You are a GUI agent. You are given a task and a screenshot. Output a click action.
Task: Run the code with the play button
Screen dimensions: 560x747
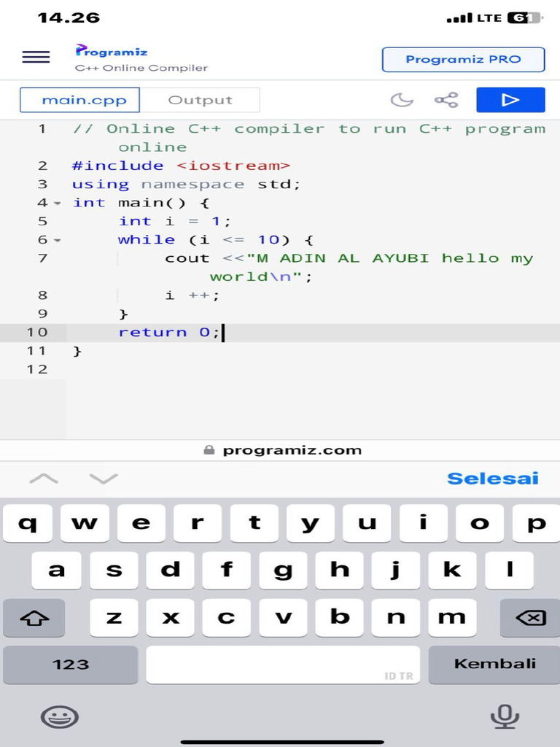tap(510, 99)
